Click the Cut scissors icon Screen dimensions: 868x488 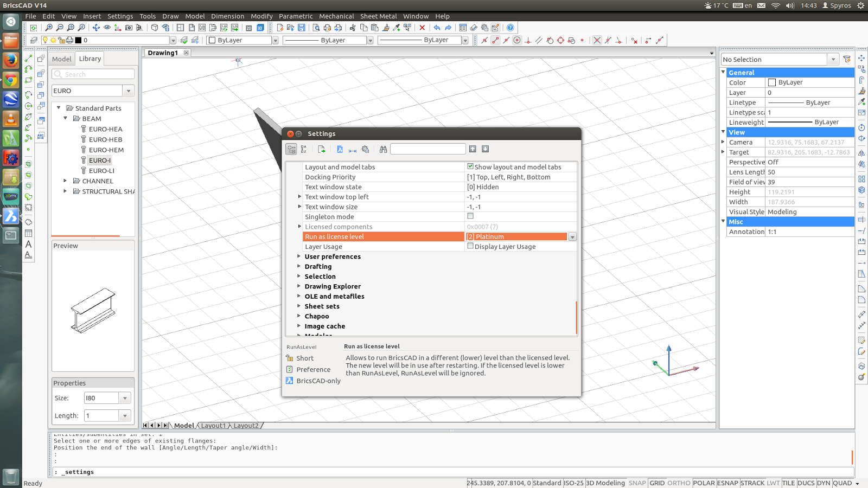(x=353, y=28)
